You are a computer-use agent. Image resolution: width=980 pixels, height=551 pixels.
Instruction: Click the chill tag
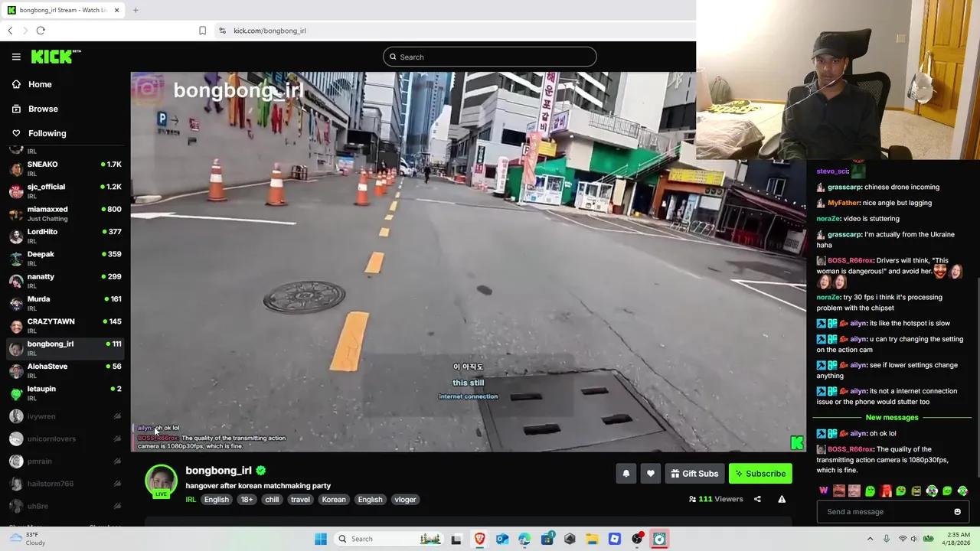point(272,500)
